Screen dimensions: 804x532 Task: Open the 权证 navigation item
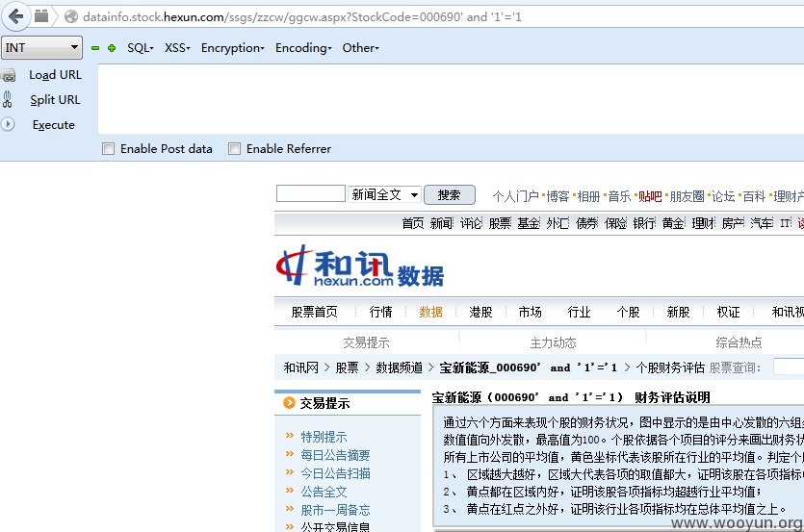pyautogui.click(x=728, y=312)
